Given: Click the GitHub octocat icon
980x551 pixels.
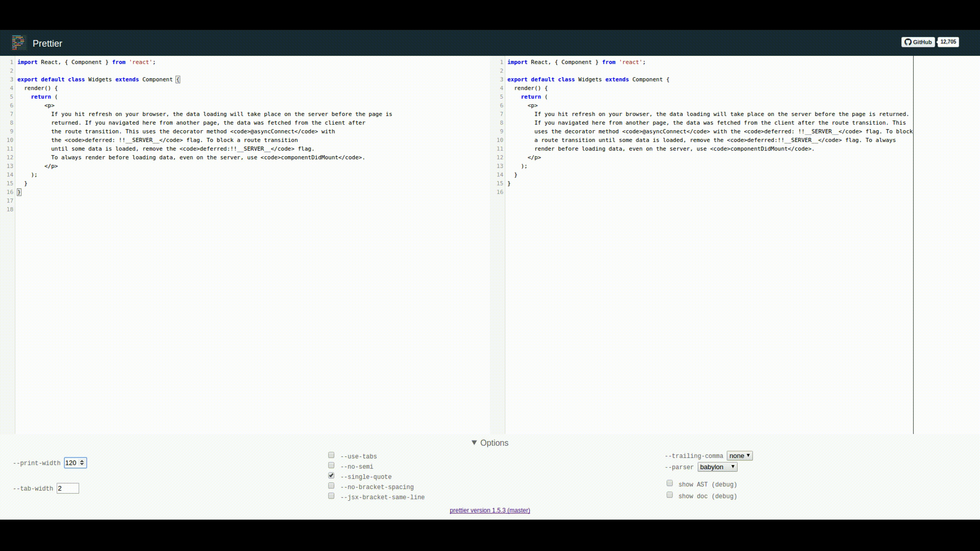Looking at the screenshot, I should coord(907,42).
